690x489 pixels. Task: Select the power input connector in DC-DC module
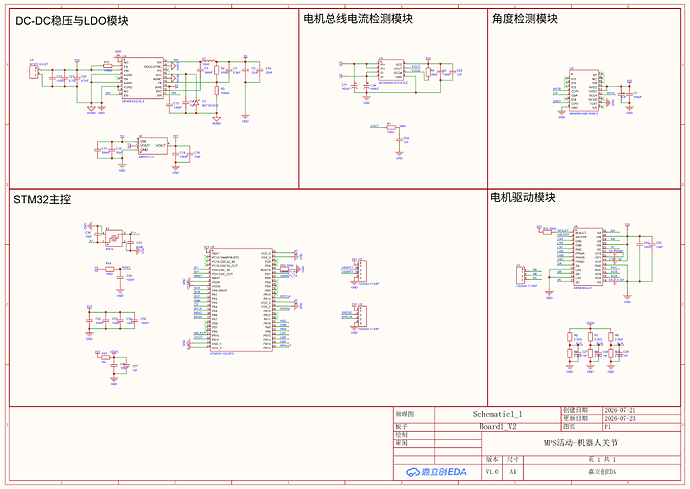[33, 72]
